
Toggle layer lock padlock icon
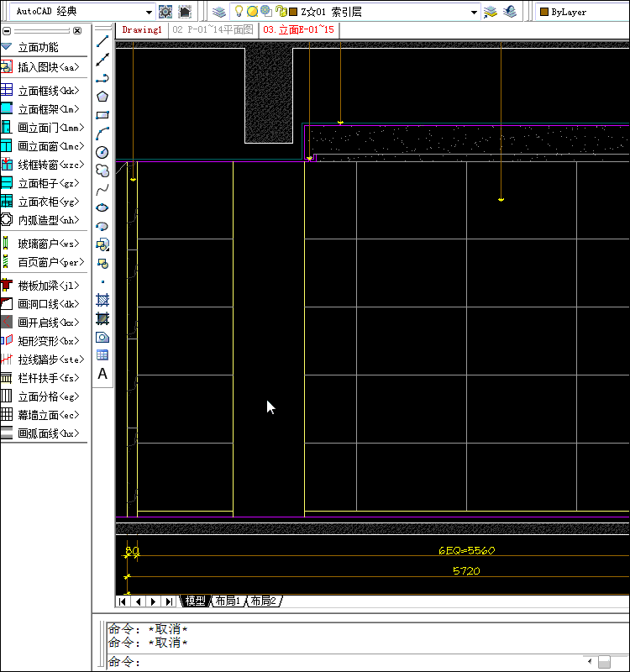point(280,12)
